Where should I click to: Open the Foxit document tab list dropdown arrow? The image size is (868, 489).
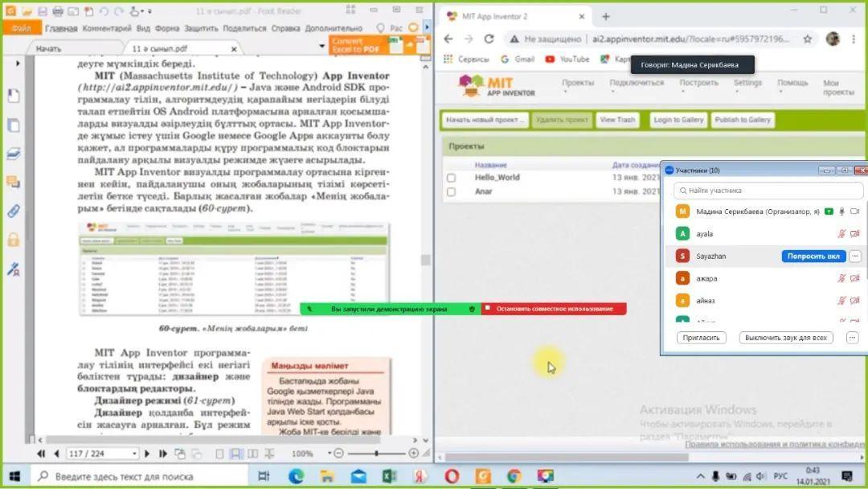click(x=322, y=46)
